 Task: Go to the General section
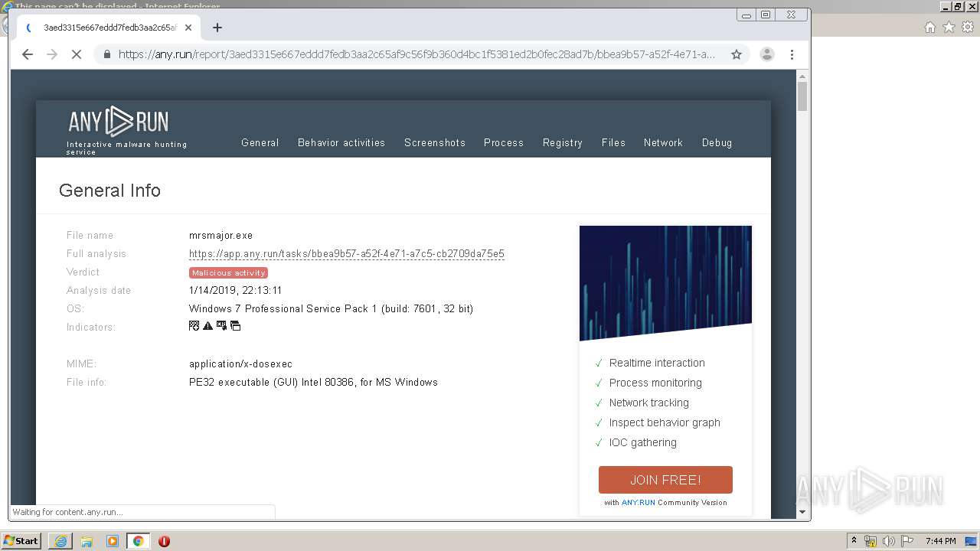pyautogui.click(x=260, y=142)
